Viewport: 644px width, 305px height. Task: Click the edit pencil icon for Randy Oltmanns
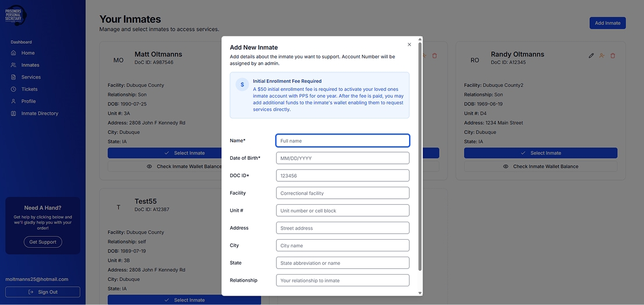(x=591, y=56)
